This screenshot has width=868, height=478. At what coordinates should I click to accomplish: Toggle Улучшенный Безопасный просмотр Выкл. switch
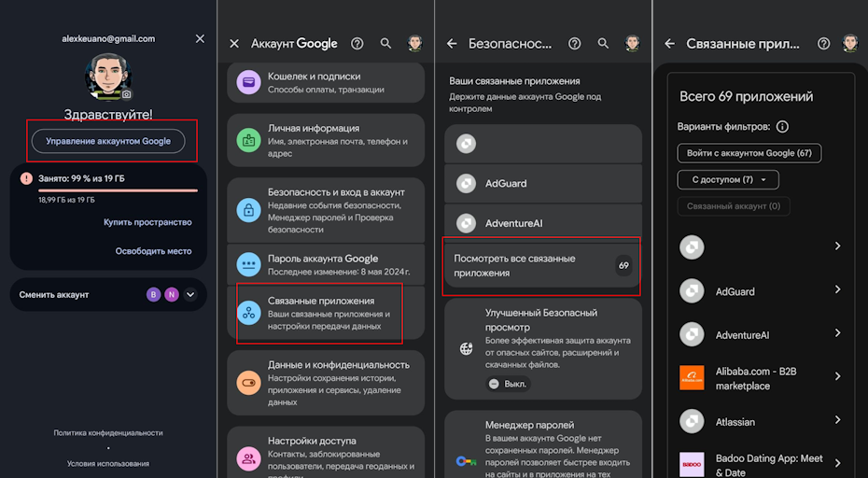(508, 384)
